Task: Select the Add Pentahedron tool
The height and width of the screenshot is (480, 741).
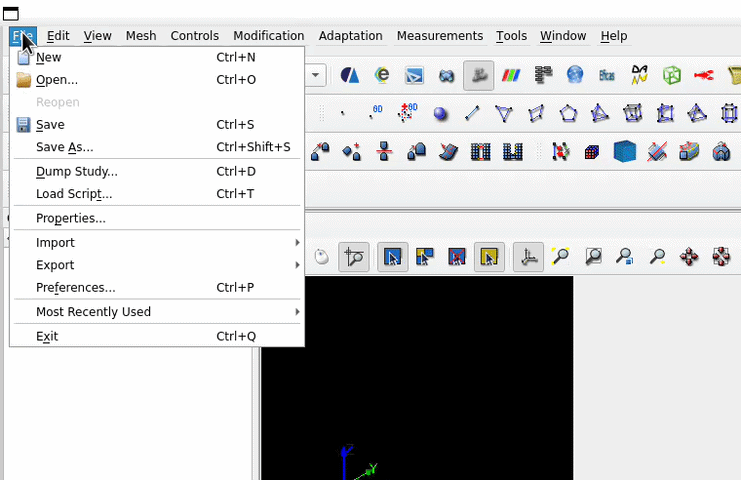Action: click(665, 113)
